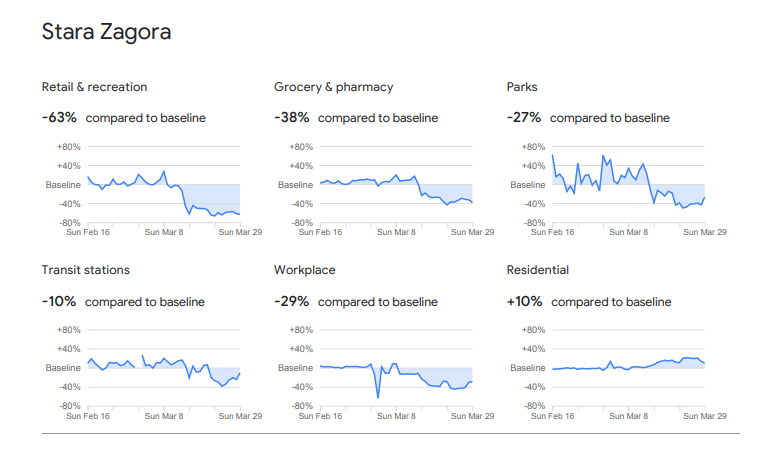Click the Retail & recreation heading
The height and width of the screenshot is (456, 765).
click(x=94, y=87)
